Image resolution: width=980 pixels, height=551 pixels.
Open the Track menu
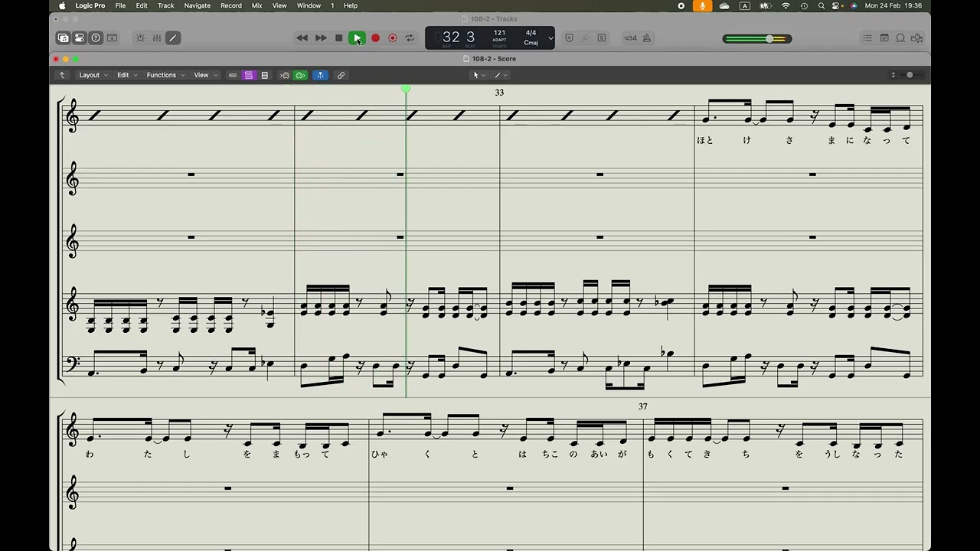(166, 5)
